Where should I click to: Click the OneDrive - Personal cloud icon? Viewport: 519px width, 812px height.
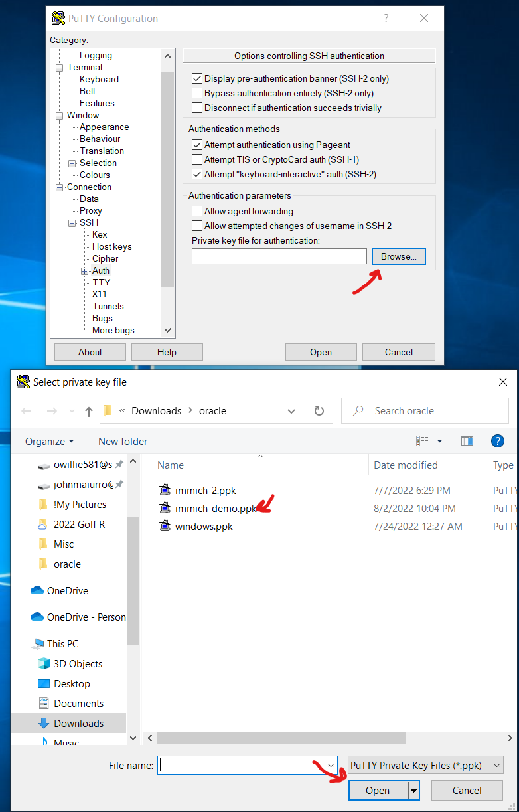point(37,617)
